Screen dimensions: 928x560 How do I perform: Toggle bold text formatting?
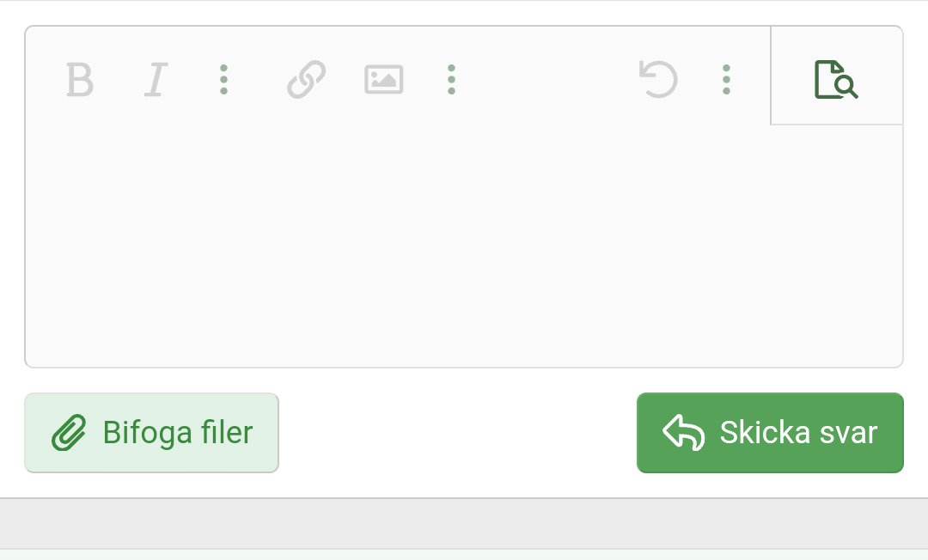80,79
